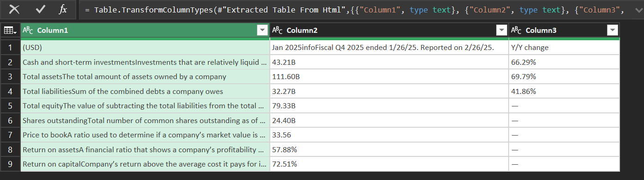Click the 43.21B value cell

point(389,62)
